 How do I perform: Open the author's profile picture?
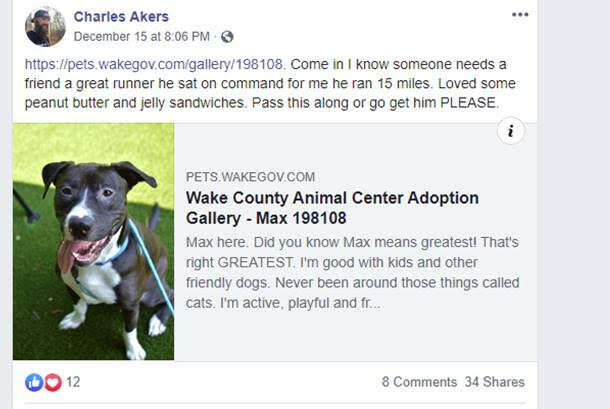pyautogui.click(x=45, y=27)
